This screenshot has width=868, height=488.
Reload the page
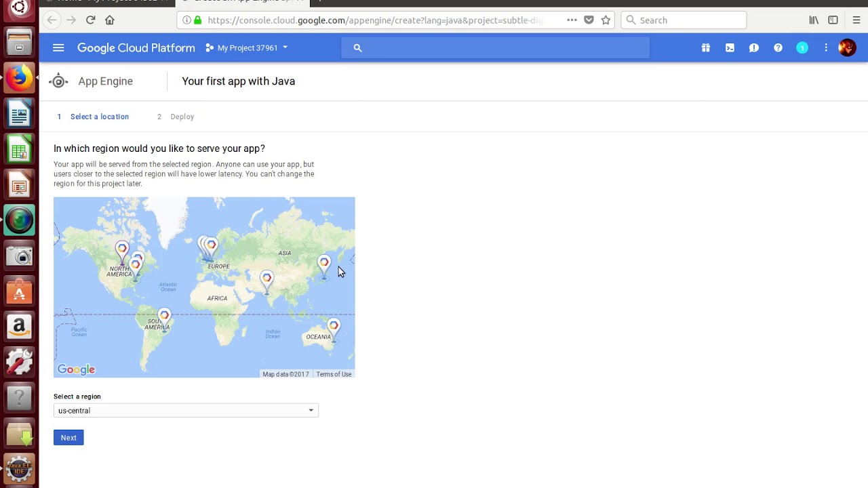pyautogui.click(x=90, y=20)
